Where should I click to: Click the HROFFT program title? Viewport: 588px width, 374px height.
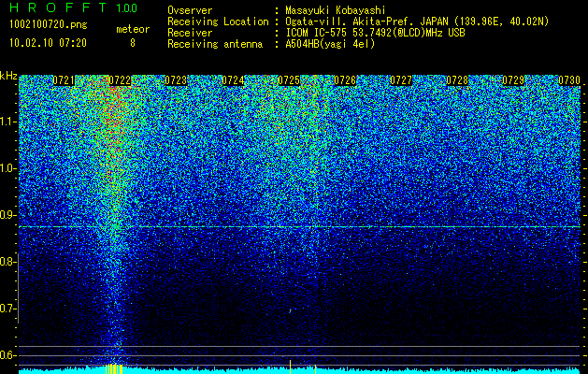click(58, 7)
